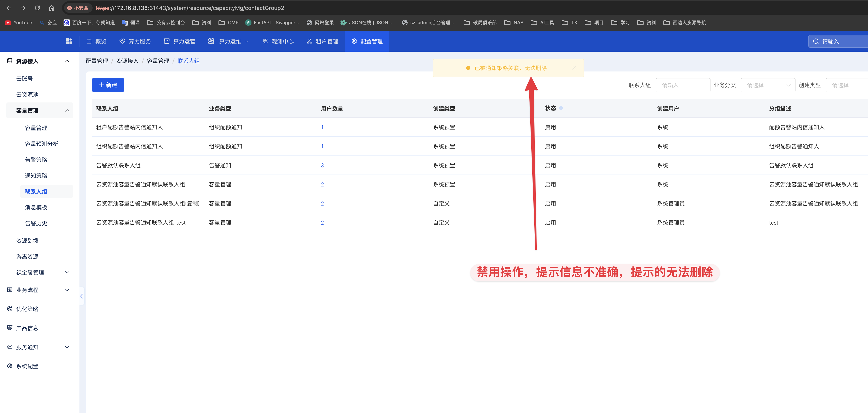Click the 联系人组 search input field
Viewport: 868px width, 413px height.
tap(683, 85)
